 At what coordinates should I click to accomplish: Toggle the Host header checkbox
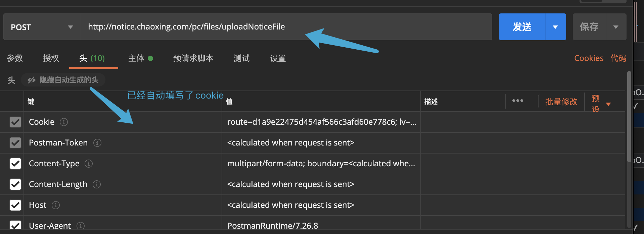click(15, 205)
